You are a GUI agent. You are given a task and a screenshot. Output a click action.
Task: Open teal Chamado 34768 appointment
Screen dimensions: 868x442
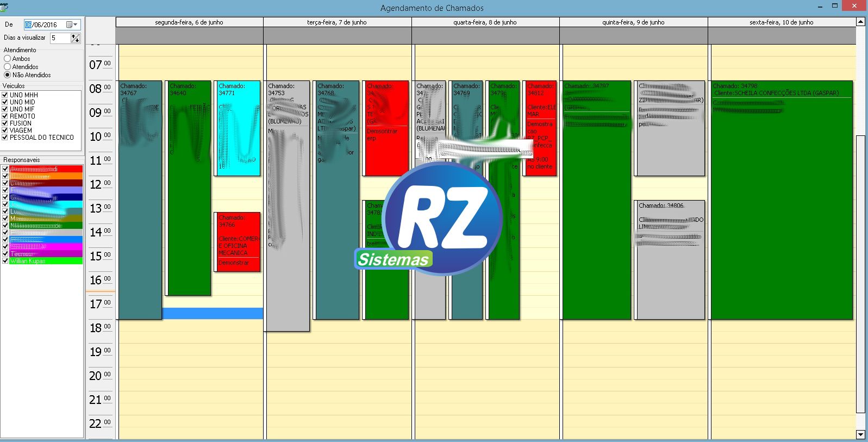(x=337, y=200)
